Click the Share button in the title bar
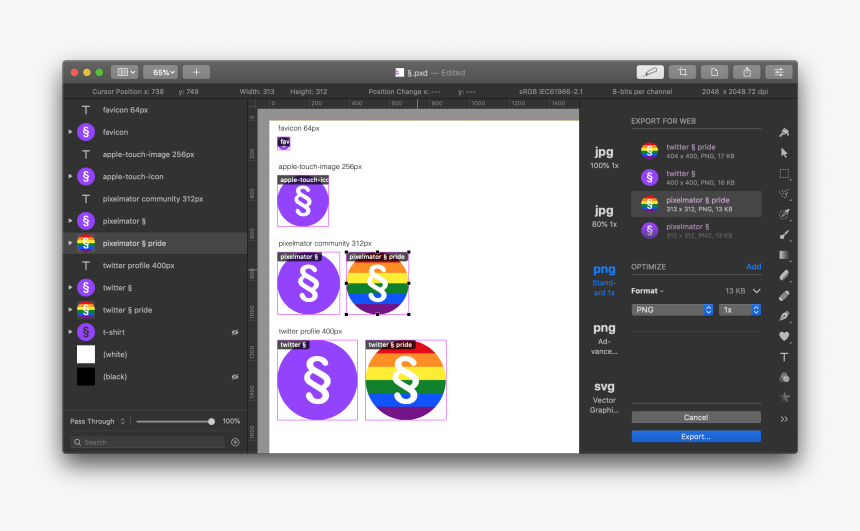860x531 pixels. tap(746, 72)
